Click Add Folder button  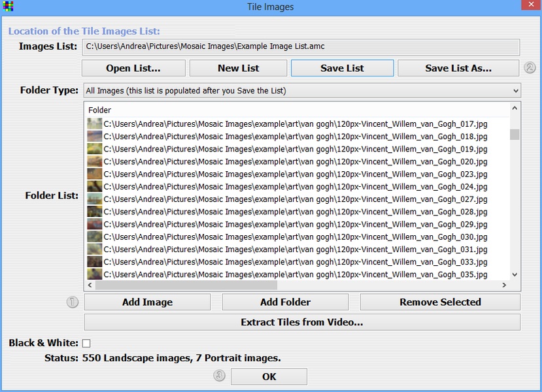(285, 302)
